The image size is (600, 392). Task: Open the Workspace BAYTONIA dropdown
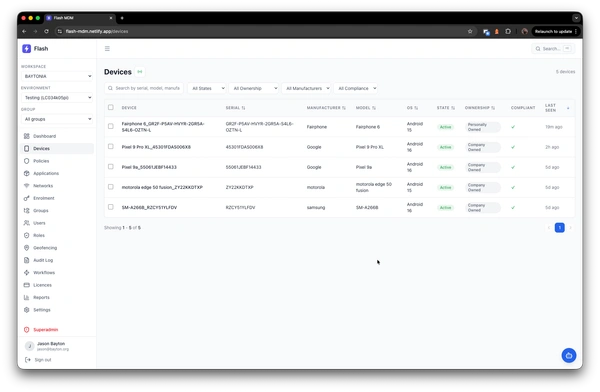coord(57,76)
